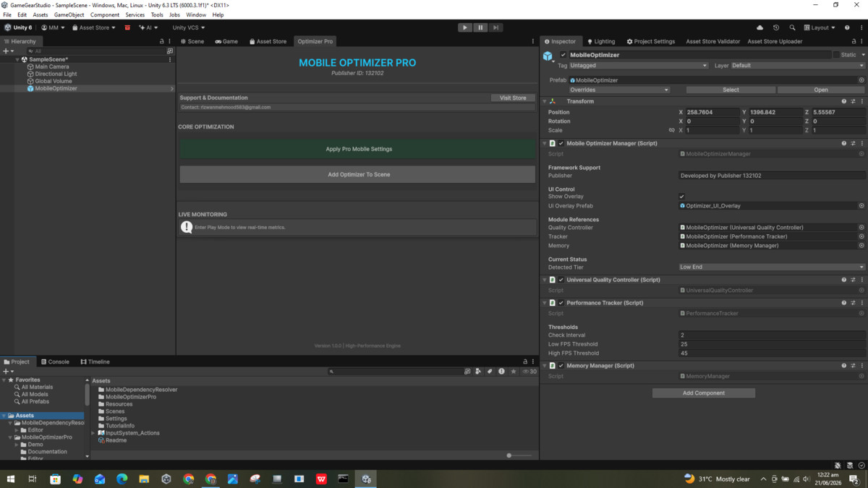Open Transform component presets icon
The height and width of the screenshot is (488, 868).
click(x=853, y=101)
